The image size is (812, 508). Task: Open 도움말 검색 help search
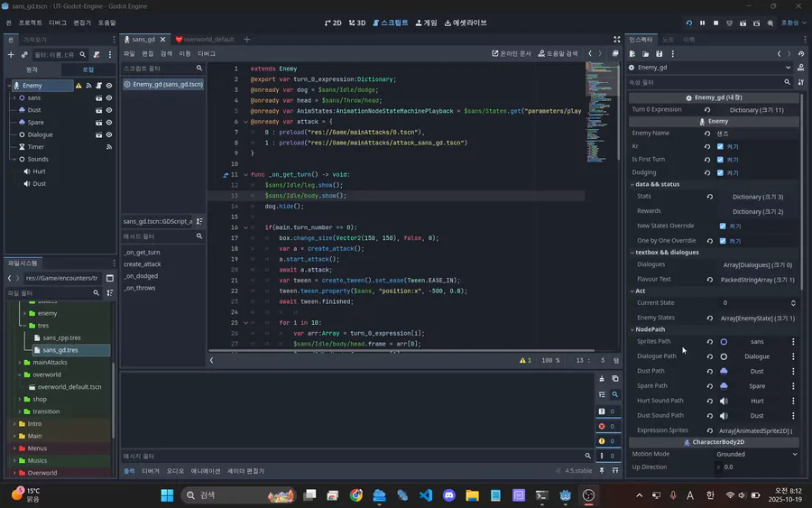pyautogui.click(x=558, y=54)
